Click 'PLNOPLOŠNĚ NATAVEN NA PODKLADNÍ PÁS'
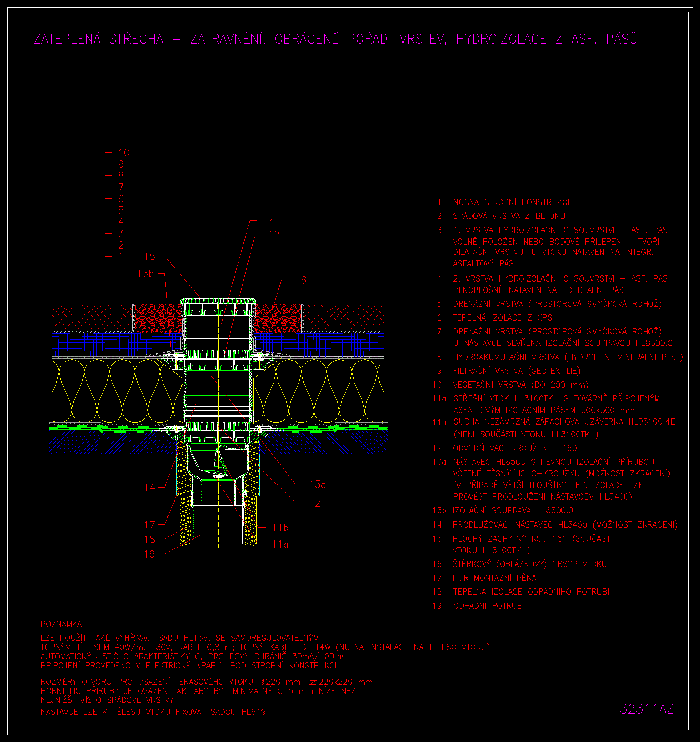Screen dimensions: 700x742 coord(538,290)
